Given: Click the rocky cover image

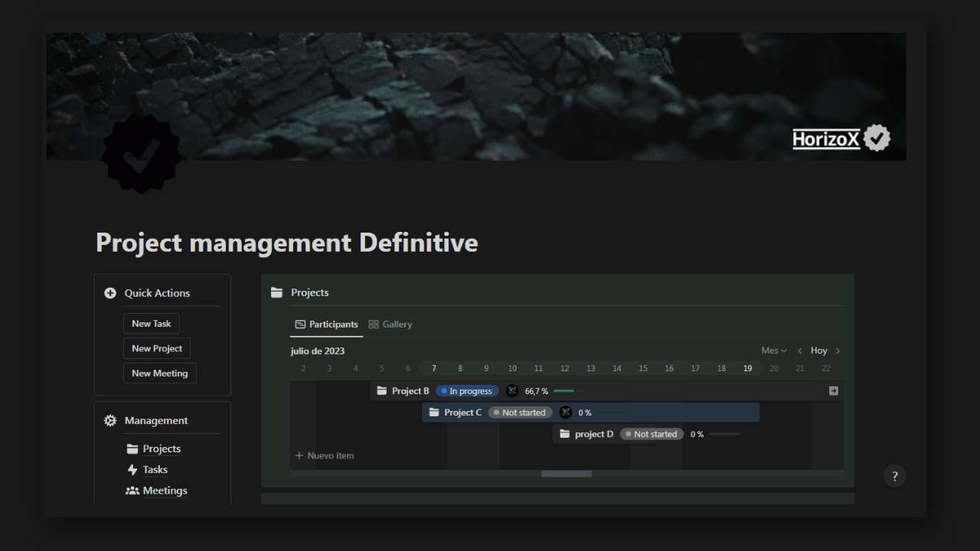Looking at the screenshot, I should point(475,96).
